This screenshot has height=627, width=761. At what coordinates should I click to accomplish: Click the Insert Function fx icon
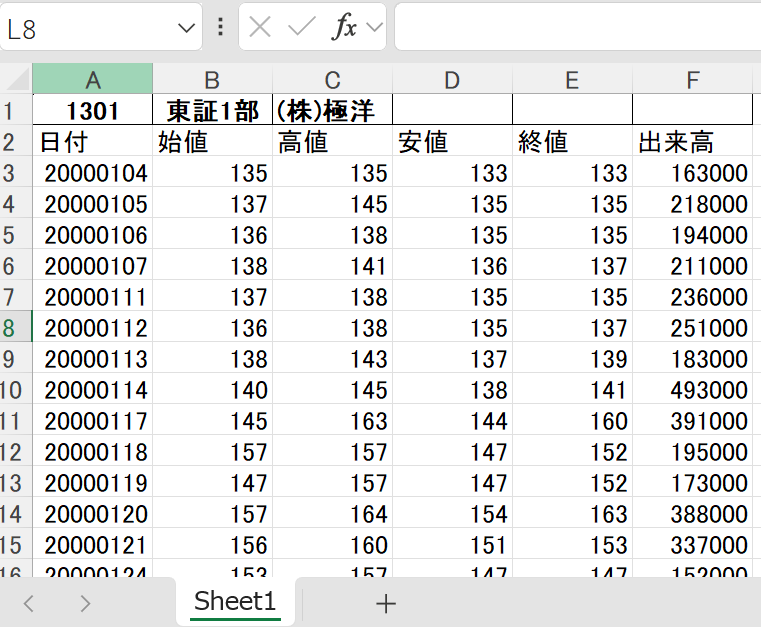[345, 27]
